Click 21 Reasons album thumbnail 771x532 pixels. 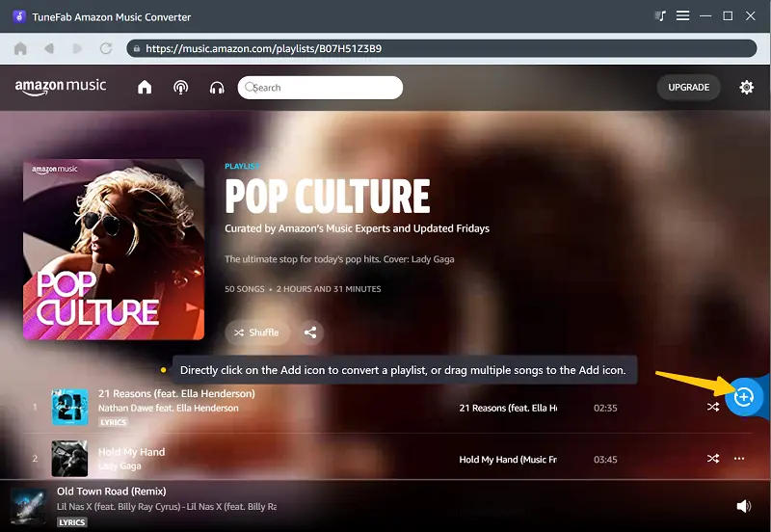click(x=69, y=407)
